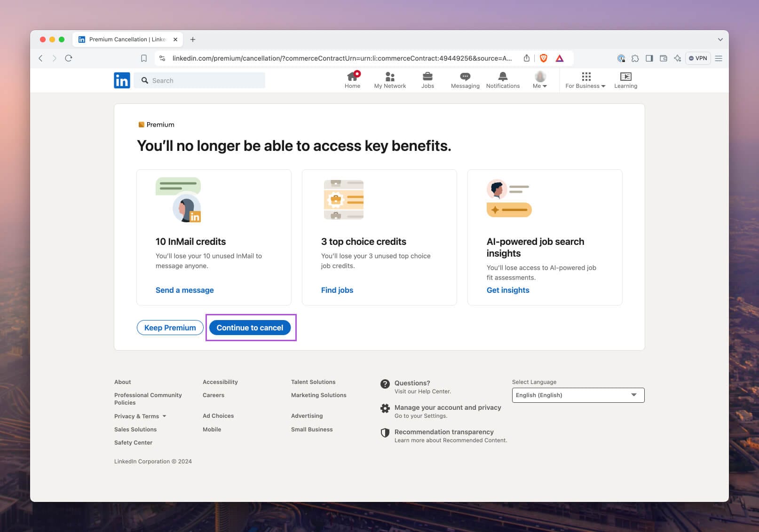Click the bookmark icon in toolbar

pyautogui.click(x=144, y=58)
